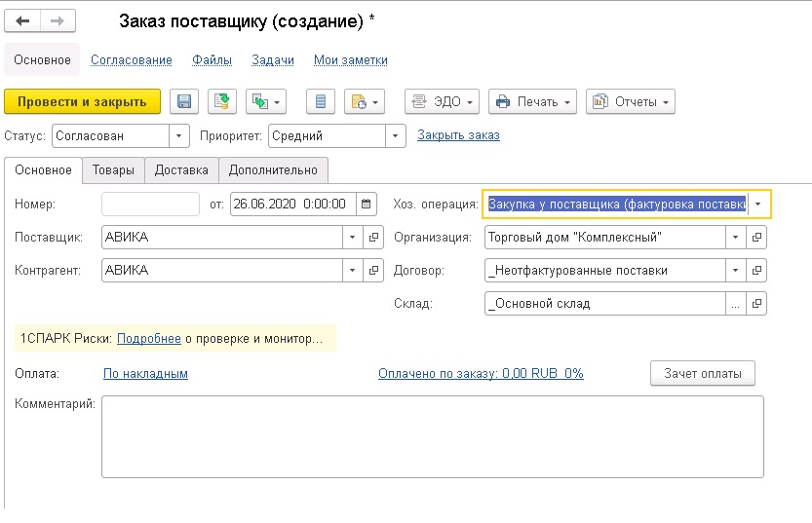812x523 pixels.
Task: Focus the Номер input field
Action: click(151, 204)
